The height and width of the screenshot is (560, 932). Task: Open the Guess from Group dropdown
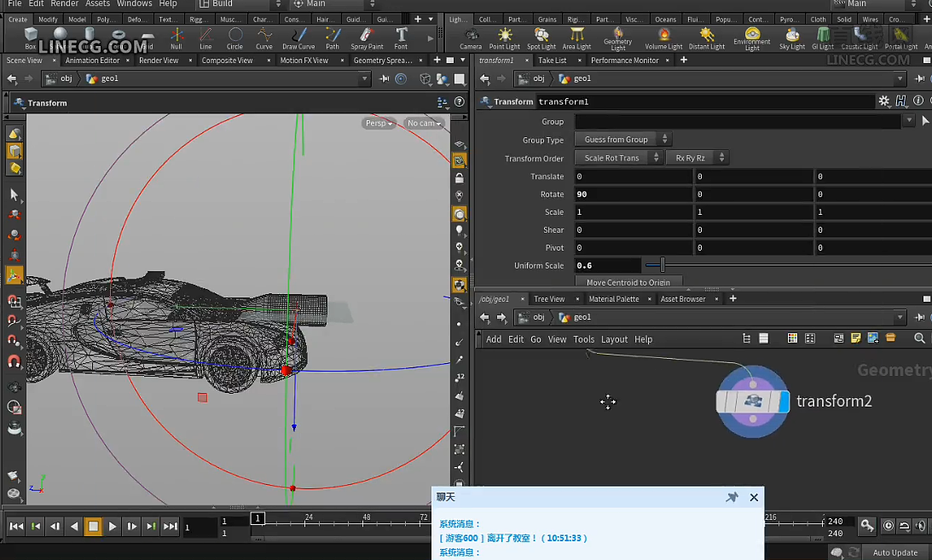click(623, 139)
